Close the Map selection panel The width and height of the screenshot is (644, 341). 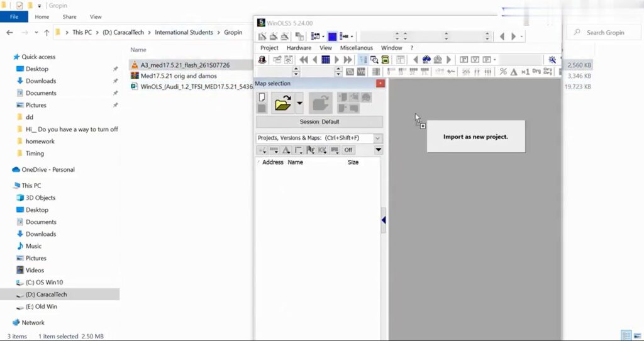pos(380,84)
